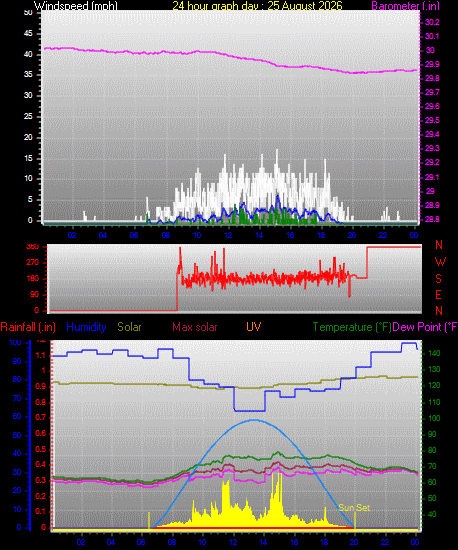Screen dimensions: 458x550
Task: Select the UV legend label
Action: [253, 327]
